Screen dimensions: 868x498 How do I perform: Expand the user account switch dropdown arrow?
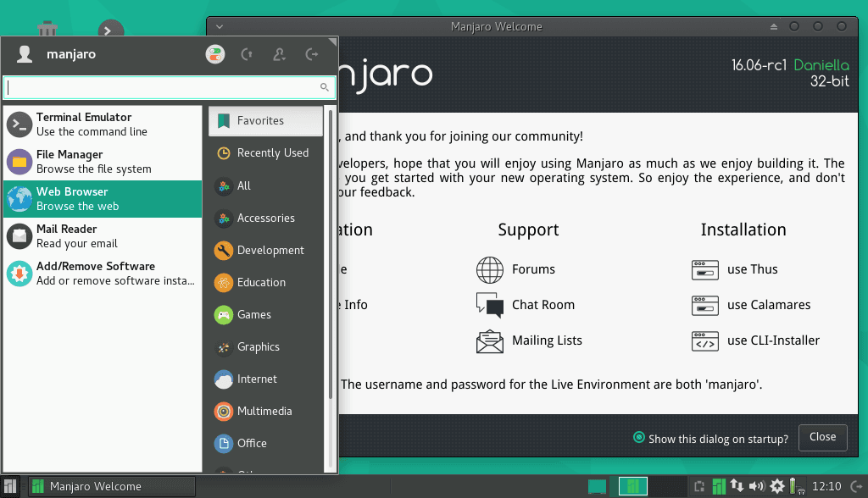tap(279, 54)
